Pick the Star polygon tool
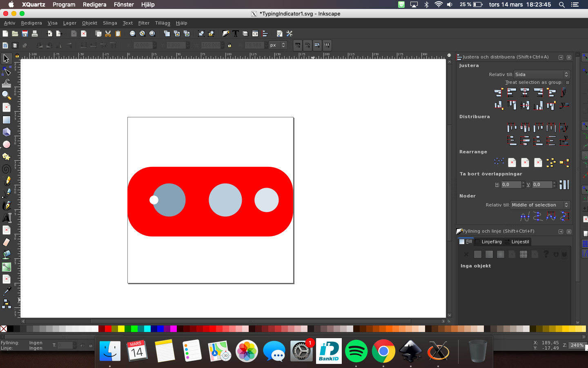The height and width of the screenshot is (368, 588). pyautogui.click(x=7, y=157)
